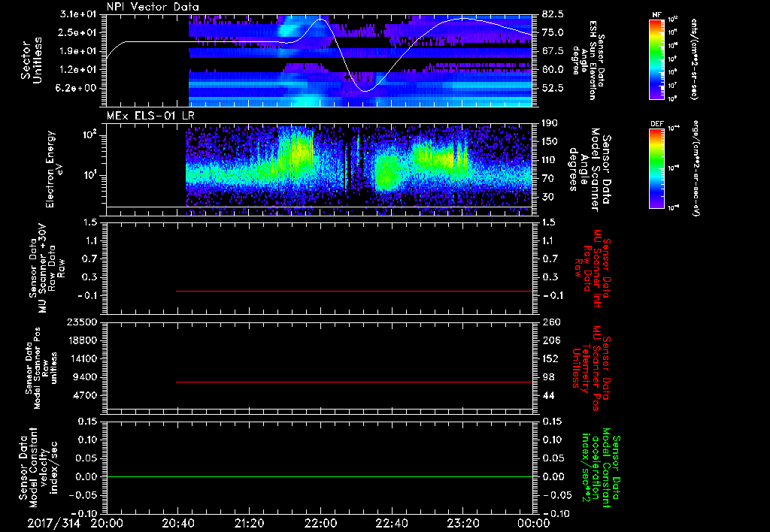Click the '70' scanner angle tick value

coord(548,179)
